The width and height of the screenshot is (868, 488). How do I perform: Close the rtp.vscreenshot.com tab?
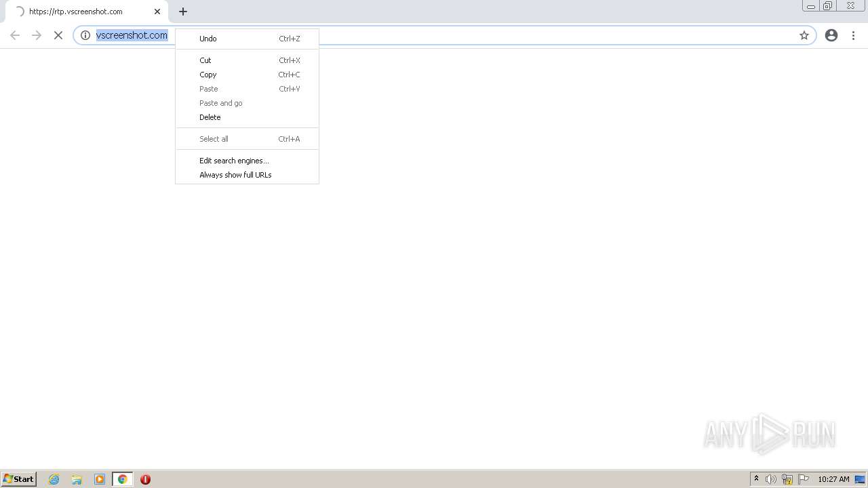(x=157, y=12)
